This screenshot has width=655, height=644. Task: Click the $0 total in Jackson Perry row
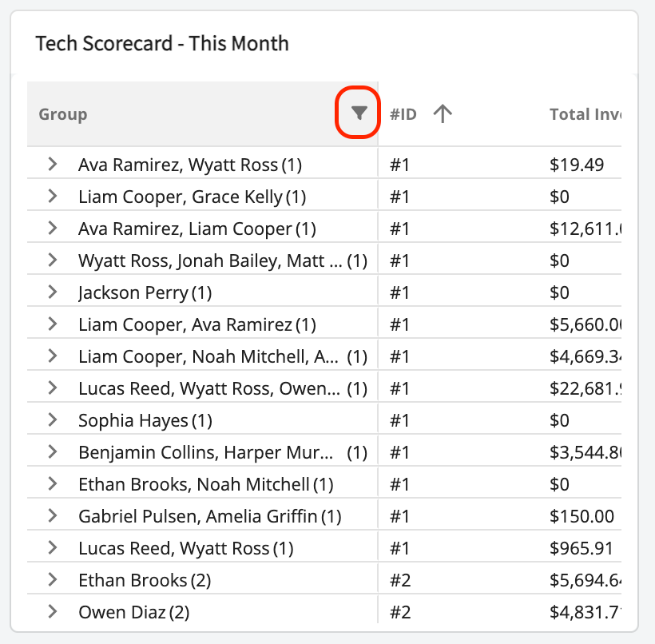point(559,292)
